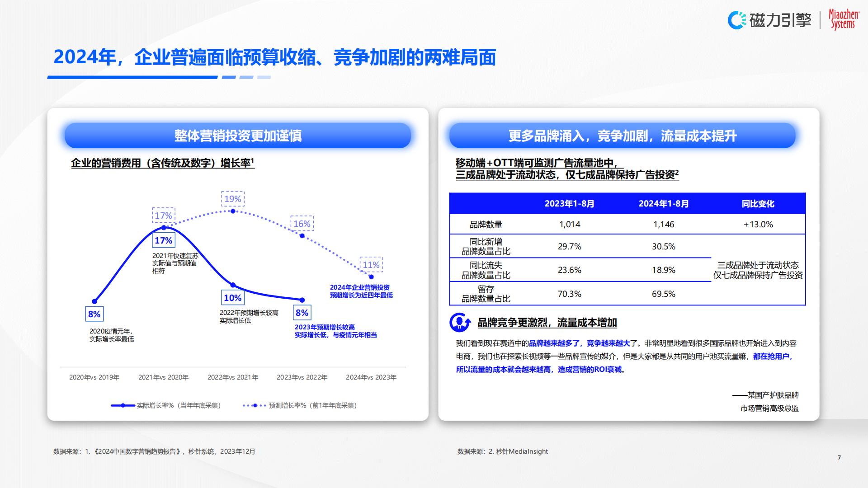Select the note 2022年预期增长较高 实际增长低
Viewport: 868px width, 488px height.
coord(249,316)
